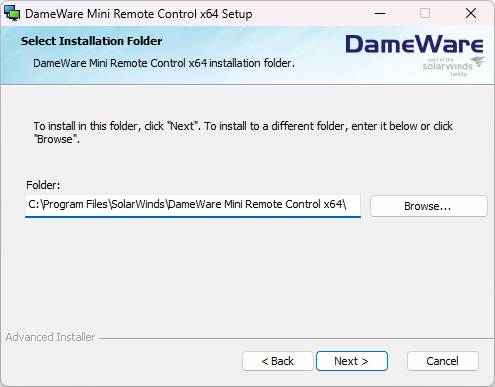This screenshot has height=387, width=495.
Task: Click 'Program Files' within the folder path
Action: (75, 204)
